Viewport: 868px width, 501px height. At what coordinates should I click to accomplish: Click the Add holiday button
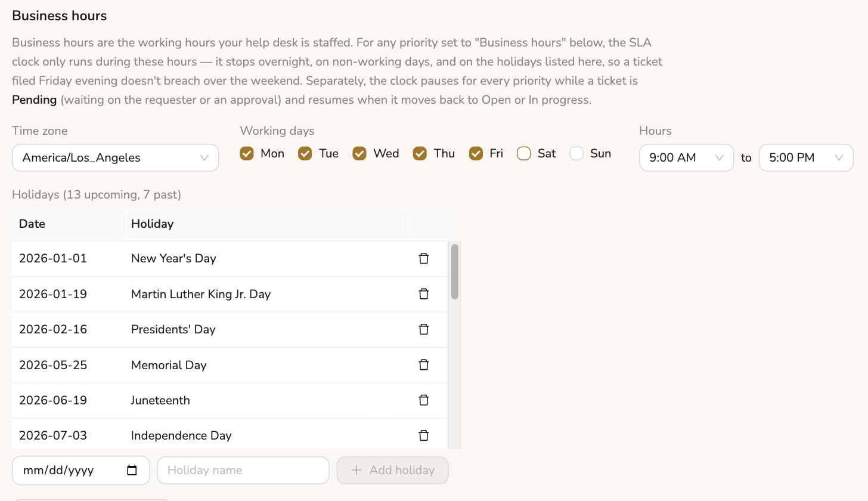(392, 470)
